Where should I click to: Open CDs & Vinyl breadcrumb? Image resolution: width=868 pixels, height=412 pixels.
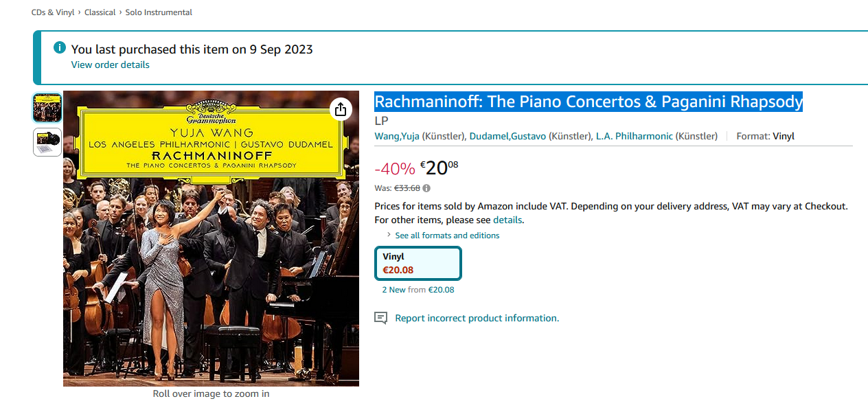(54, 12)
